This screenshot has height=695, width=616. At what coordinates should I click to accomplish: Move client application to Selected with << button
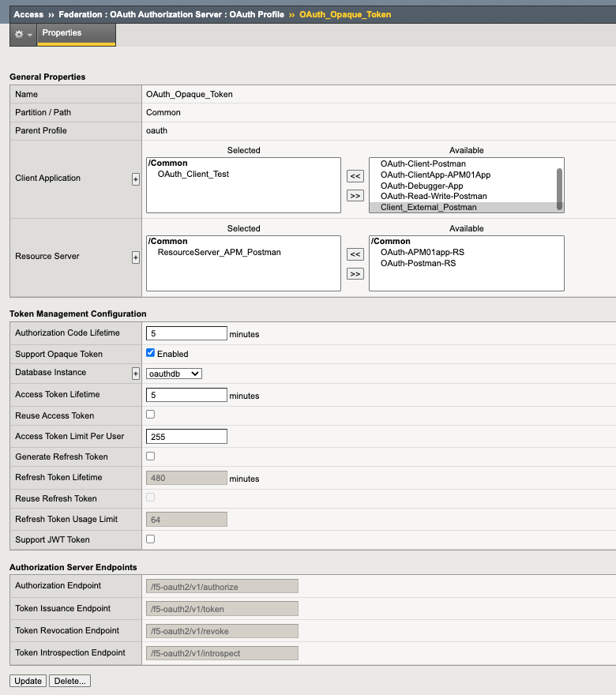pyautogui.click(x=355, y=176)
